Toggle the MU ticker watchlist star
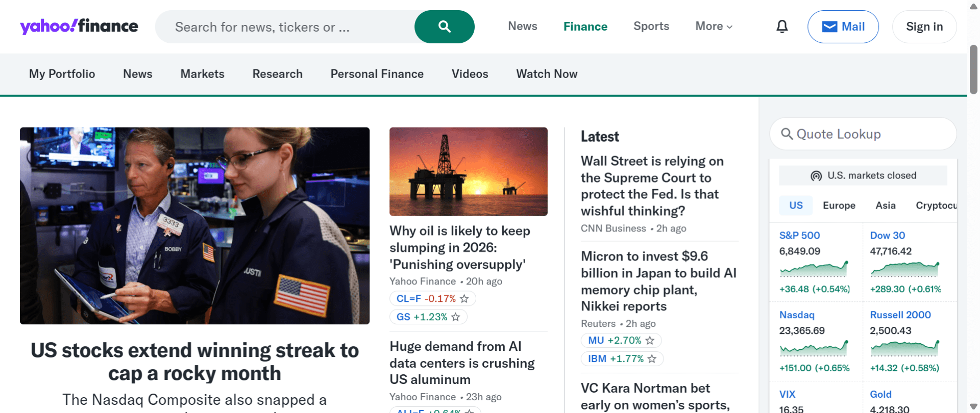Viewport: 980px width, 413px height. click(x=650, y=341)
